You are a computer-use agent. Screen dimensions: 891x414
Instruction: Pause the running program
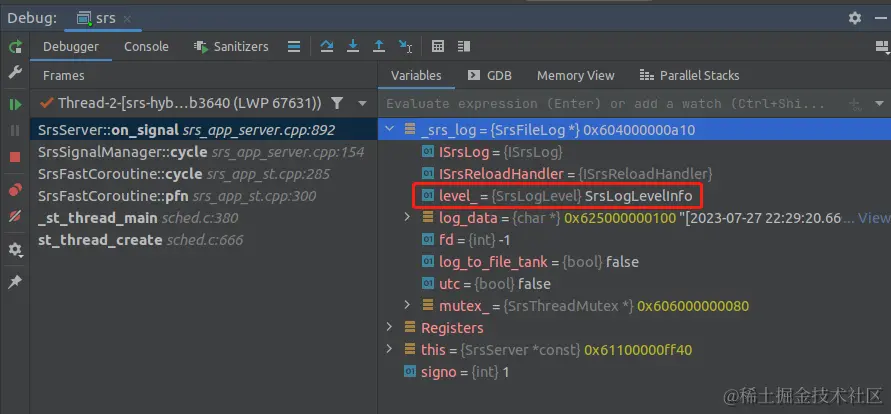click(x=15, y=131)
